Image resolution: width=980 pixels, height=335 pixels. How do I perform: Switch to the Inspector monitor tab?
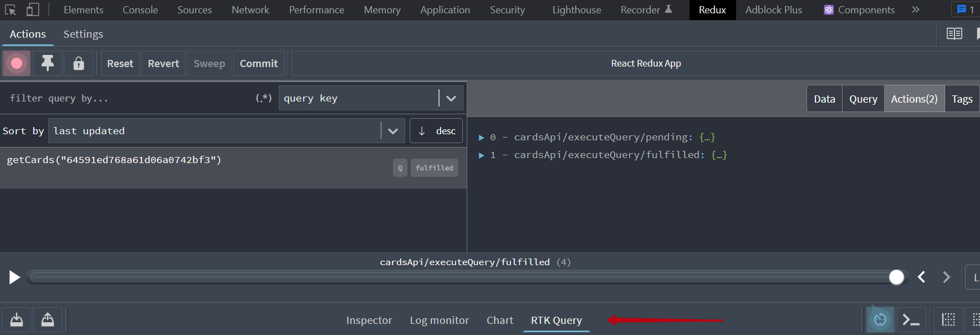pos(369,320)
